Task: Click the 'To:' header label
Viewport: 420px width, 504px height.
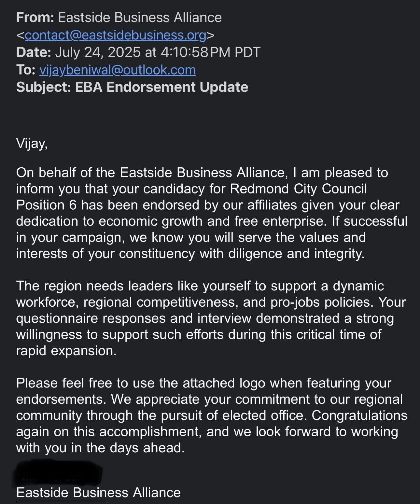Action: (26, 70)
